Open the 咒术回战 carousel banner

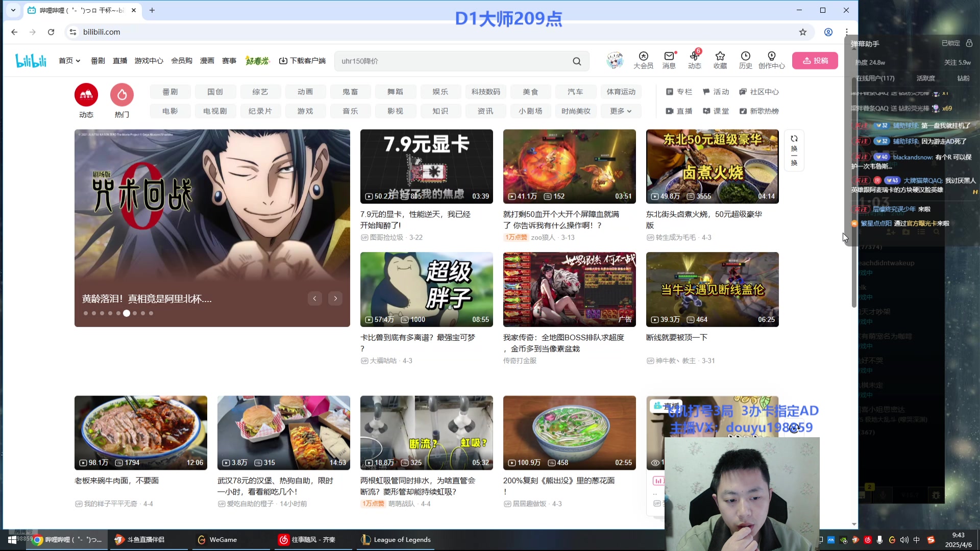212,228
